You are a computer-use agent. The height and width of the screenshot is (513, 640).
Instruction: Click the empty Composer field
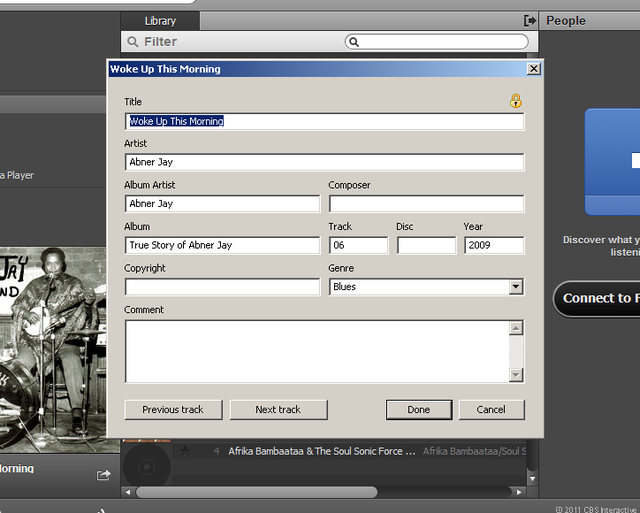click(x=427, y=204)
